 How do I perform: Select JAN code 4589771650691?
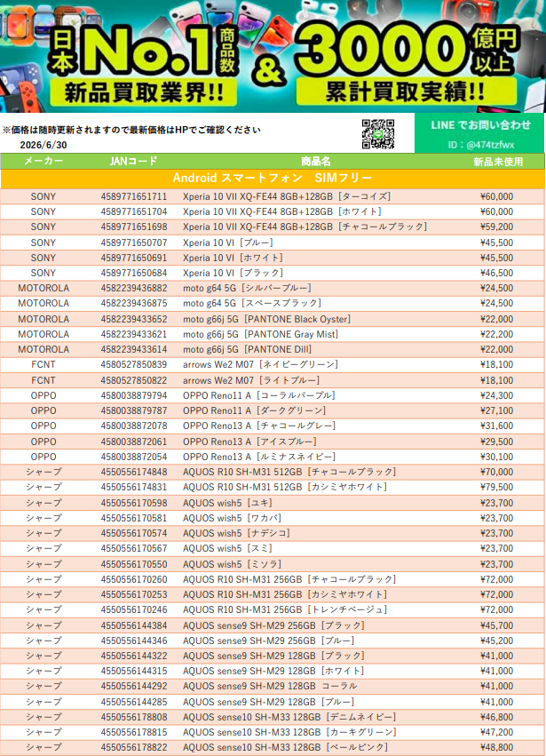[134, 258]
